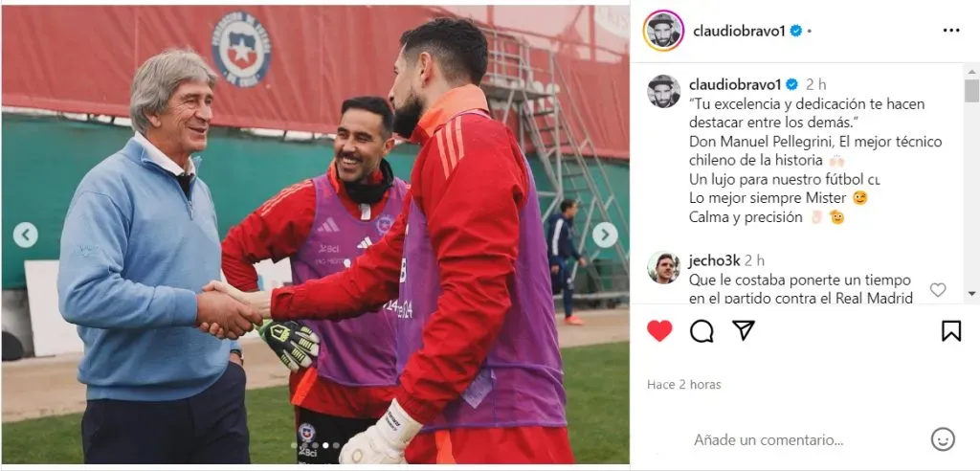Unlike the post via red heart icon
This screenshot has width=980, height=471.
coord(659,330)
